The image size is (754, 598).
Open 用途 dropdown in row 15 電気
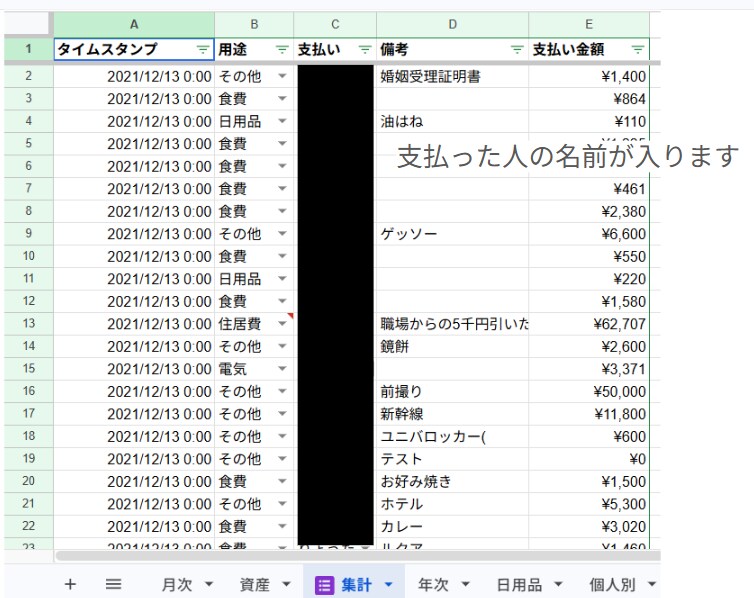pyautogui.click(x=282, y=369)
